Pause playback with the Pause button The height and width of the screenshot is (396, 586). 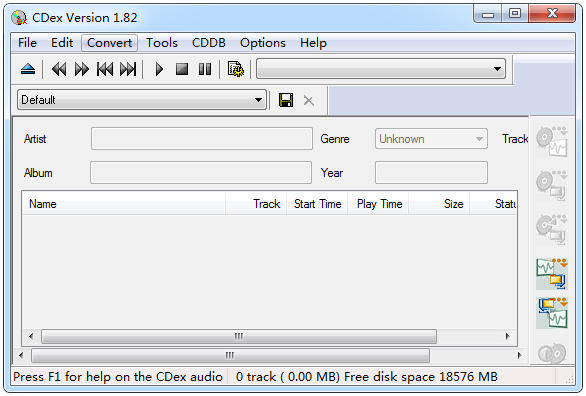point(205,69)
